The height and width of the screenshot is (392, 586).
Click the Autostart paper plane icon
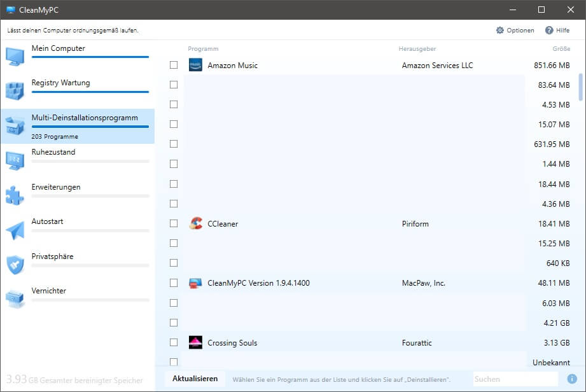point(15,230)
